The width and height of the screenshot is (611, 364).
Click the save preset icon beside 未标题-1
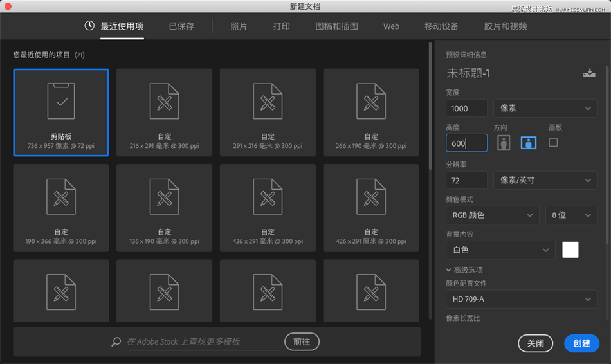point(588,73)
